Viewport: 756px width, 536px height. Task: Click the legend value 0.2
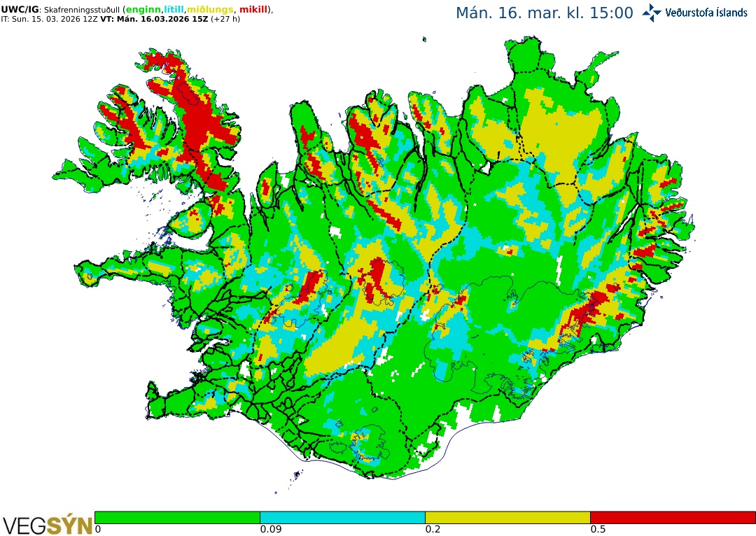pyautogui.click(x=433, y=529)
